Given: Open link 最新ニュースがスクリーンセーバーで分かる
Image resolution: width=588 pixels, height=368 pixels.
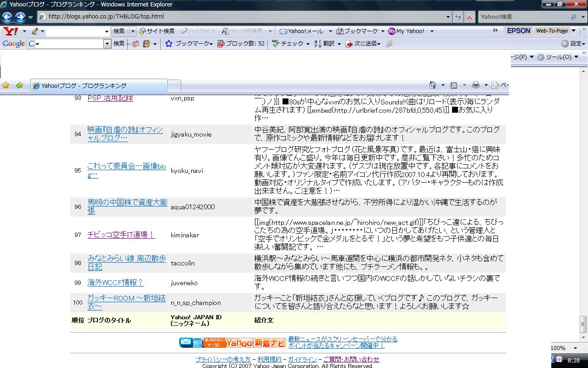Looking at the screenshot, I should click(343, 339).
